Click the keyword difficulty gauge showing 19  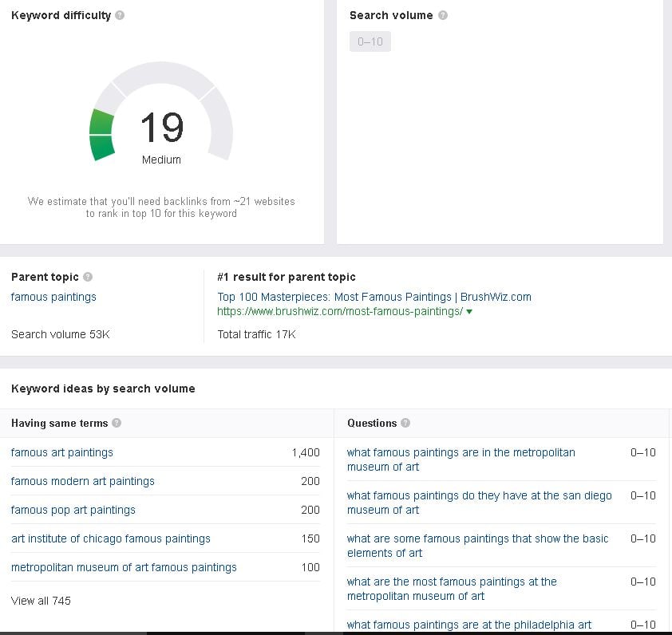coord(161,113)
